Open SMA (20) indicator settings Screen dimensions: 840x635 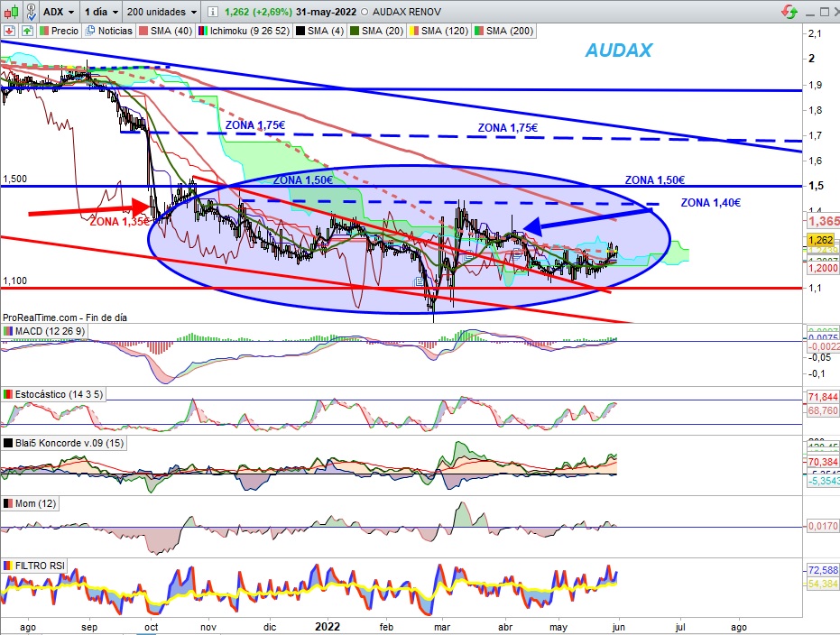pos(376,31)
